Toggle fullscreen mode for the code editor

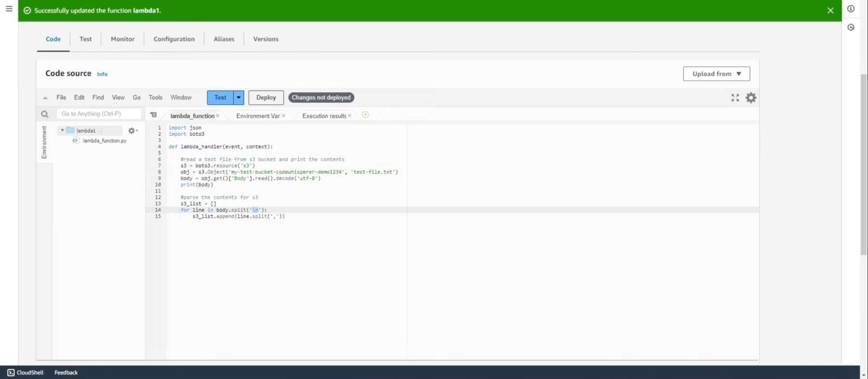tap(735, 97)
